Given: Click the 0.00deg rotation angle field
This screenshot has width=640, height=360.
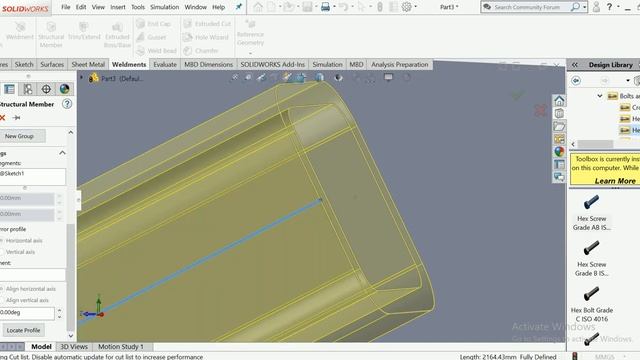Looking at the screenshot, I should [x=27, y=313].
